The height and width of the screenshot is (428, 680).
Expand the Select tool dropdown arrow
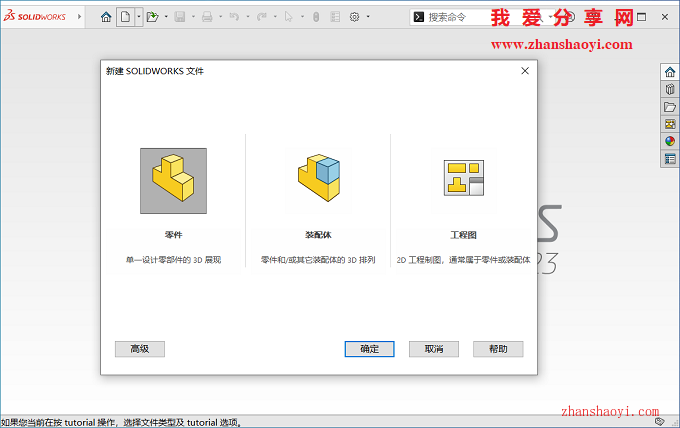point(302,17)
